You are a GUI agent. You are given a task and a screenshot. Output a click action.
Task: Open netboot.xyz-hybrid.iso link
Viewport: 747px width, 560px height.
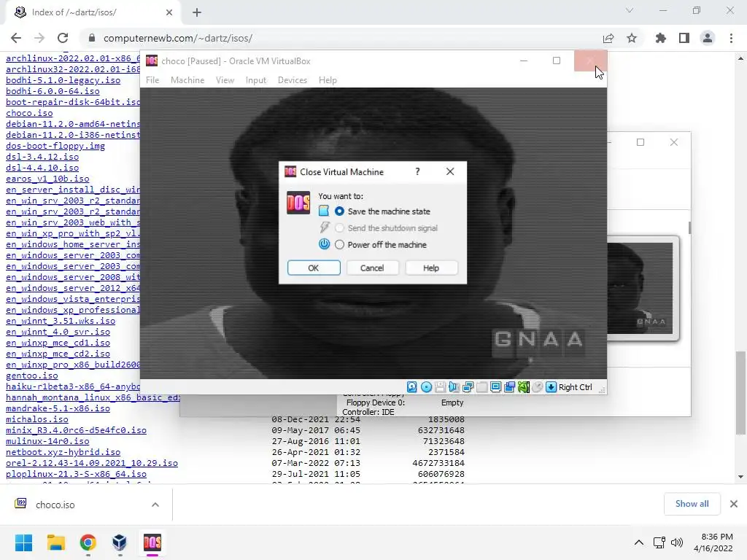(63, 452)
